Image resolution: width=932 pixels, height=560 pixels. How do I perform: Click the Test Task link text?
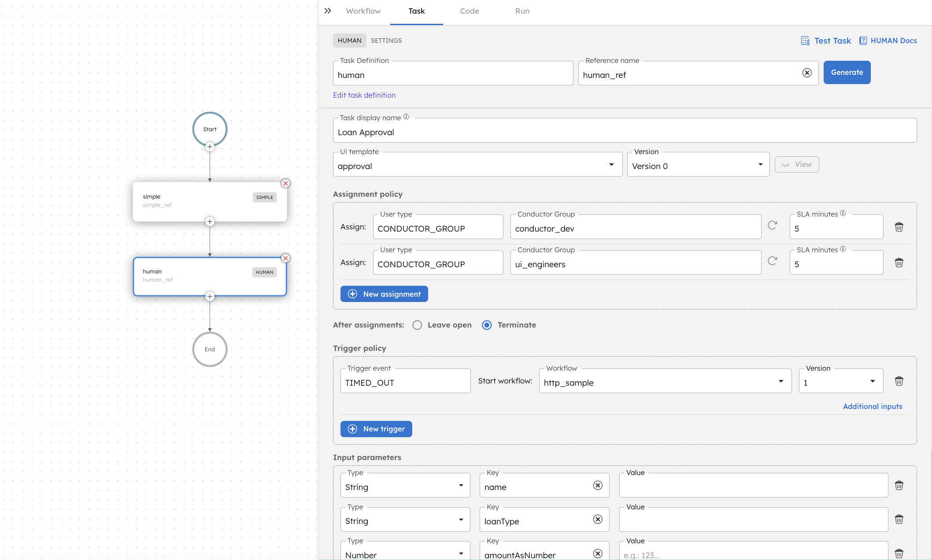(x=832, y=41)
